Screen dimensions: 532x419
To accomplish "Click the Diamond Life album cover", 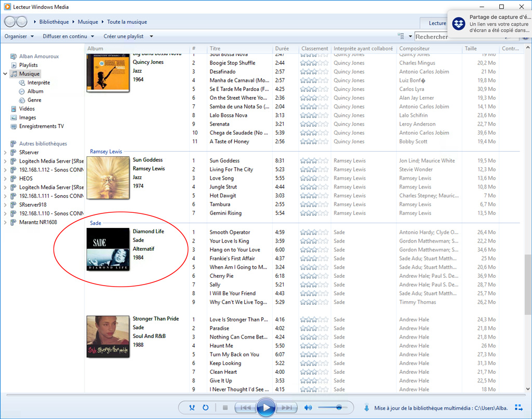I will tap(108, 249).
